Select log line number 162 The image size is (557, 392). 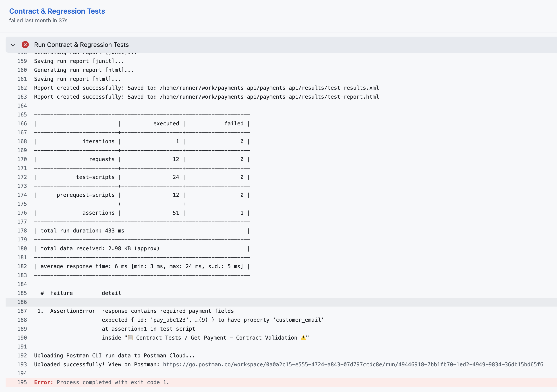tap(22, 88)
